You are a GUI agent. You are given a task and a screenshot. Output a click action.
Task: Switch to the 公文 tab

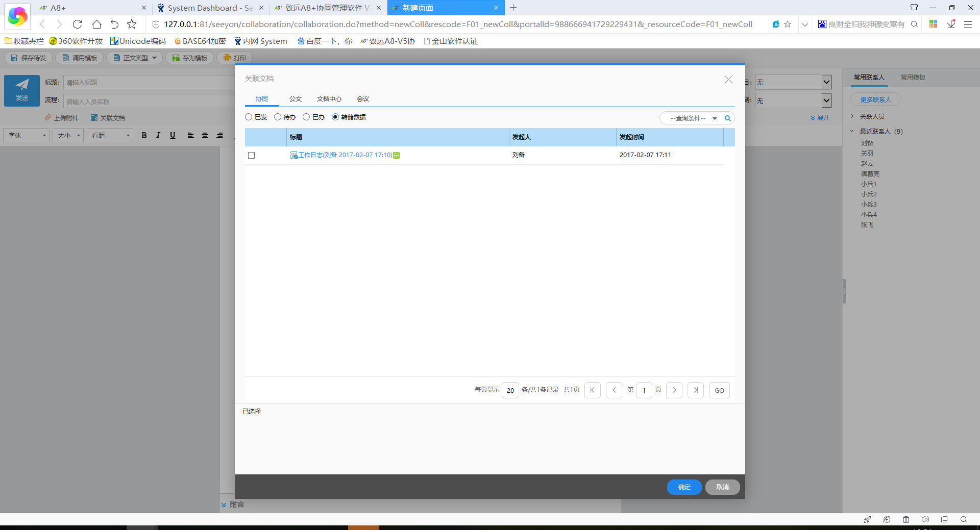point(296,99)
